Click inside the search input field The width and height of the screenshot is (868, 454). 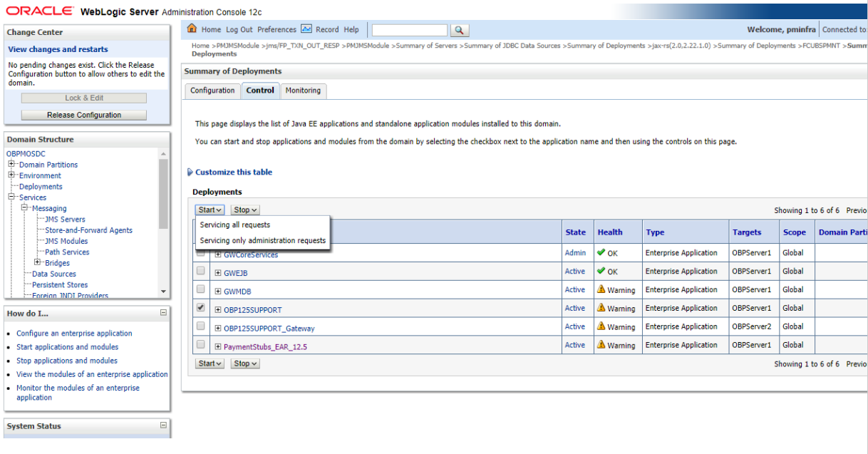[x=409, y=30]
